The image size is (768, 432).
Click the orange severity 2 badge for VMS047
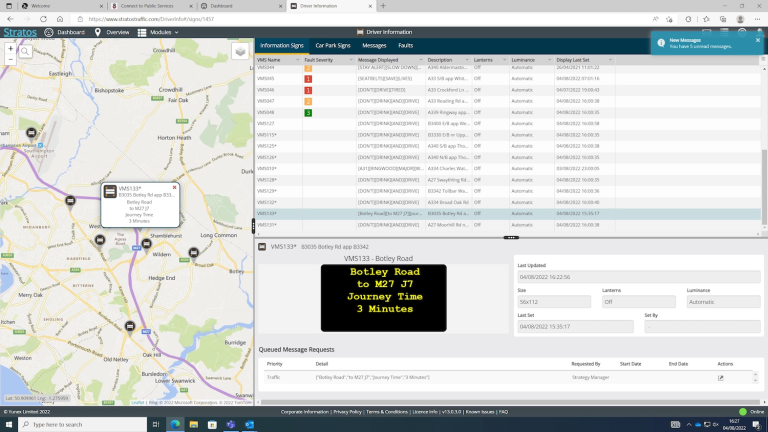(308, 101)
